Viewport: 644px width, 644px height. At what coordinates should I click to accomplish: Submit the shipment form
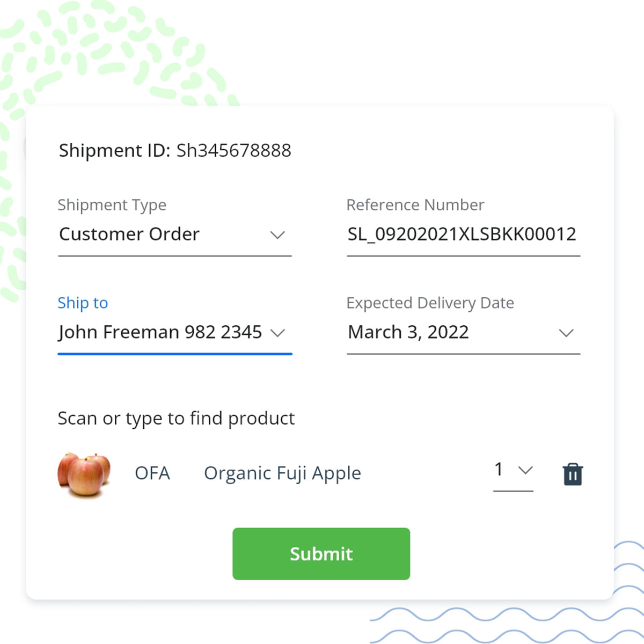[x=321, y=554]
